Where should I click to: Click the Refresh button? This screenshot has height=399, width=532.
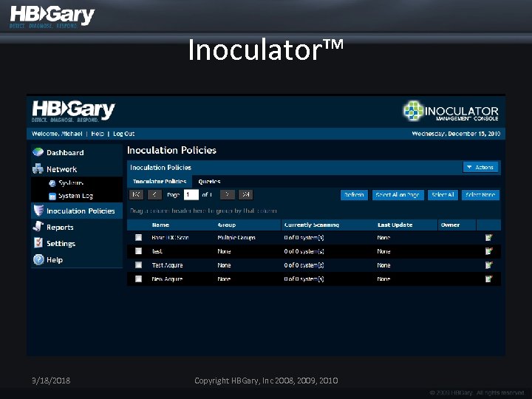pyautogui.click(x=354, y=195)
